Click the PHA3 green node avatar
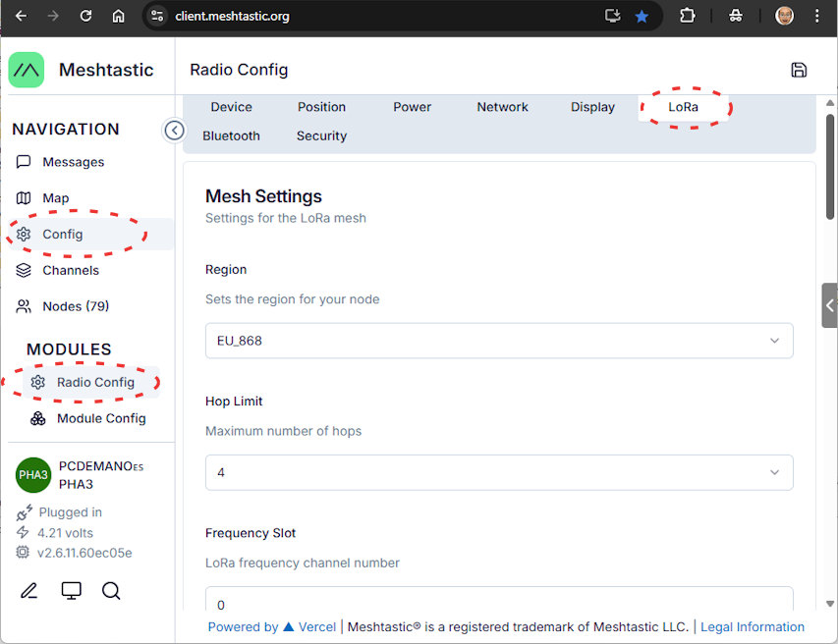 [x=33, y=475]
